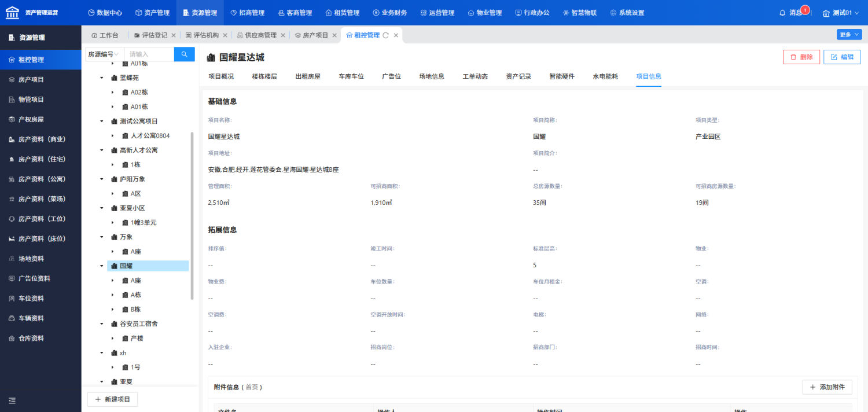
Task: Click the 物管项目 sidebar icon
Action: [12, 100]
